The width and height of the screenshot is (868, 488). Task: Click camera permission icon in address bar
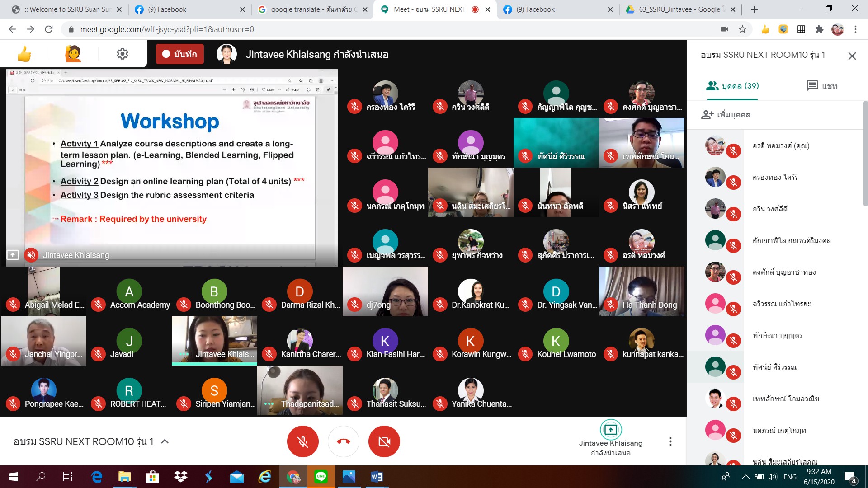point(724,29)
